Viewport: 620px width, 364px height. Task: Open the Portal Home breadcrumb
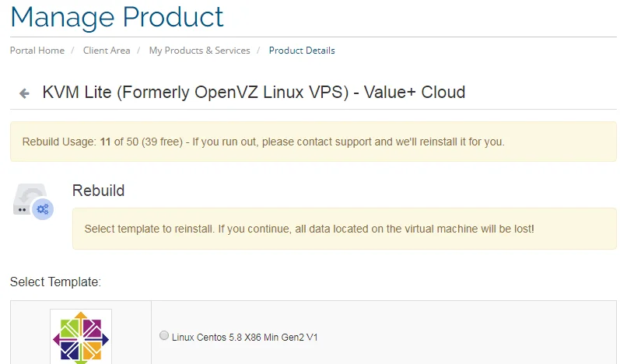click(x=37, y=51)
